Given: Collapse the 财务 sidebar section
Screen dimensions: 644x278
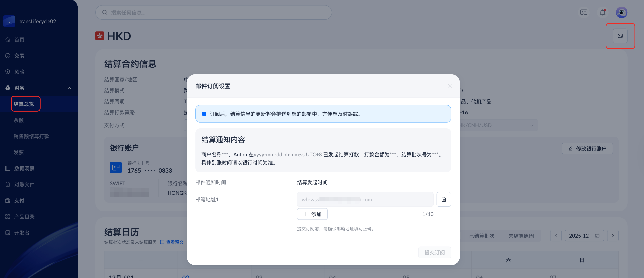Looking at the screenshot, I should 69,88.
